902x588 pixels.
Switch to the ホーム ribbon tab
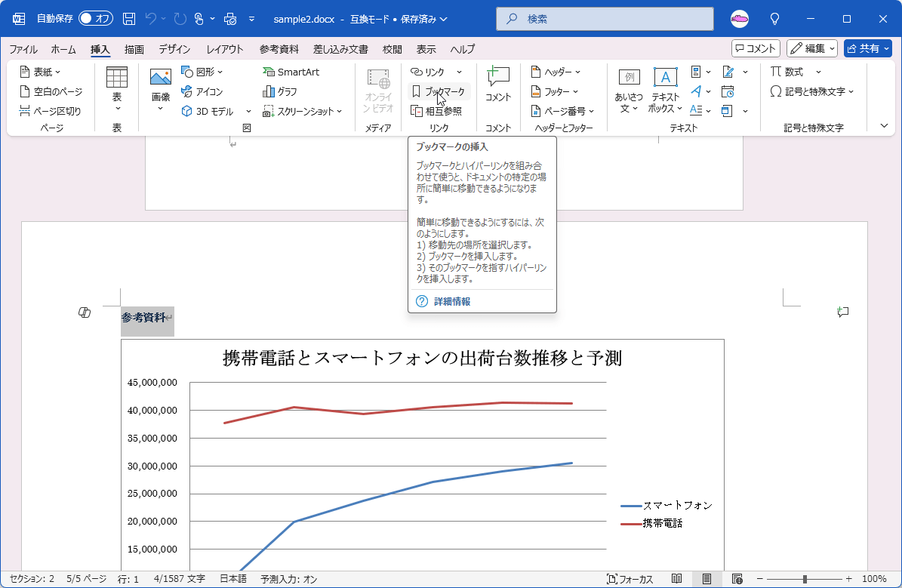point(63,49)
